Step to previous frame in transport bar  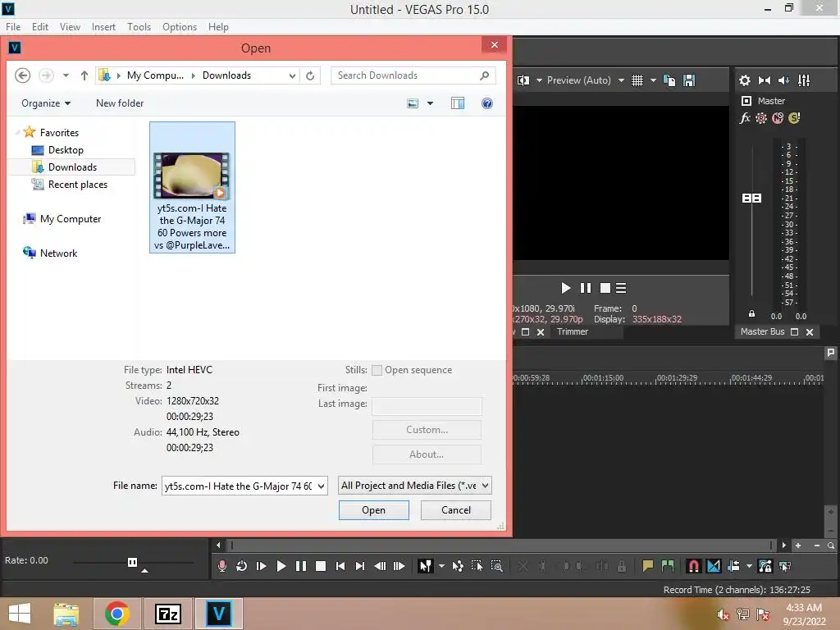click(x=380, y=566)
